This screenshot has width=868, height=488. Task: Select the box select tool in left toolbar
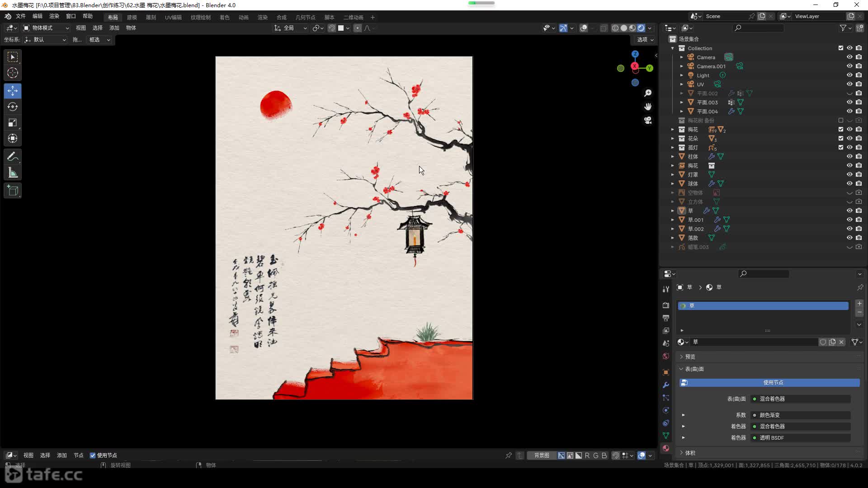coord(13,57)
